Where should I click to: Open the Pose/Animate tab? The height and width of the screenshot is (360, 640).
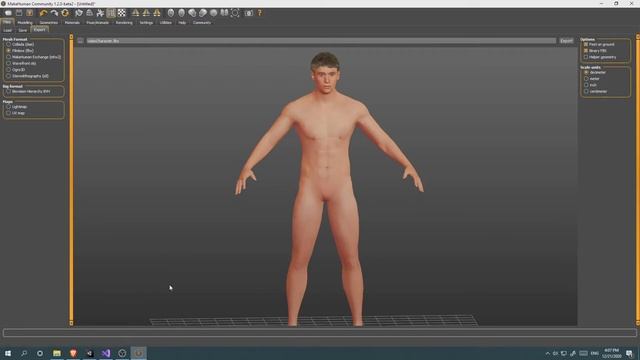coord(98,22)
